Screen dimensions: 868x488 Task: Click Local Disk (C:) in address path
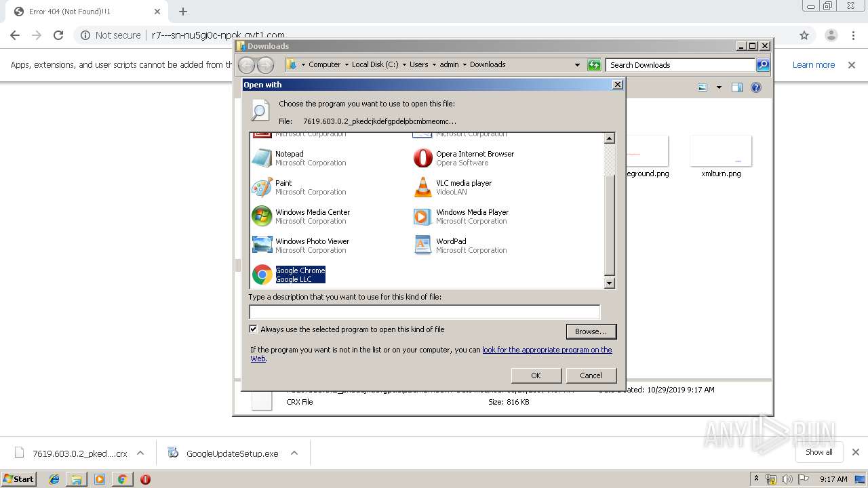pyautogui.click(x=375, y=65)
